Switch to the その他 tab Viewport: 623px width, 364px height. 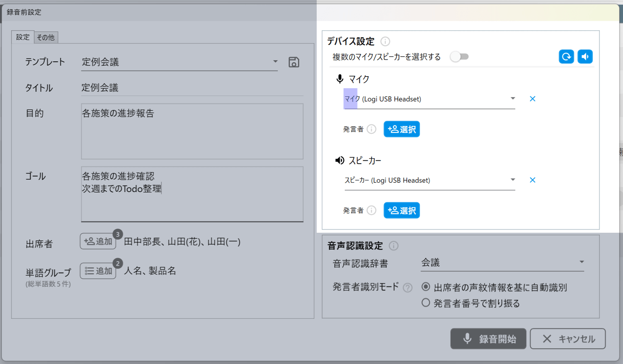[46, 37]
